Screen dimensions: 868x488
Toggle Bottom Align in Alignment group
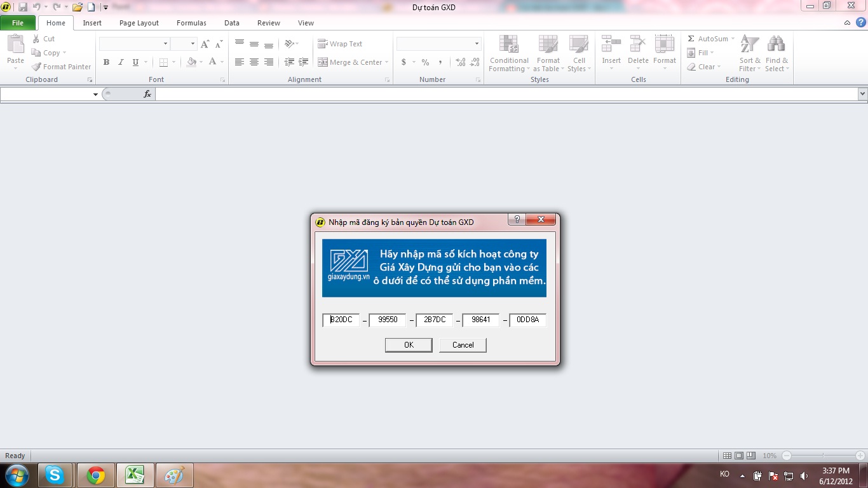click(x=269, y=44)
